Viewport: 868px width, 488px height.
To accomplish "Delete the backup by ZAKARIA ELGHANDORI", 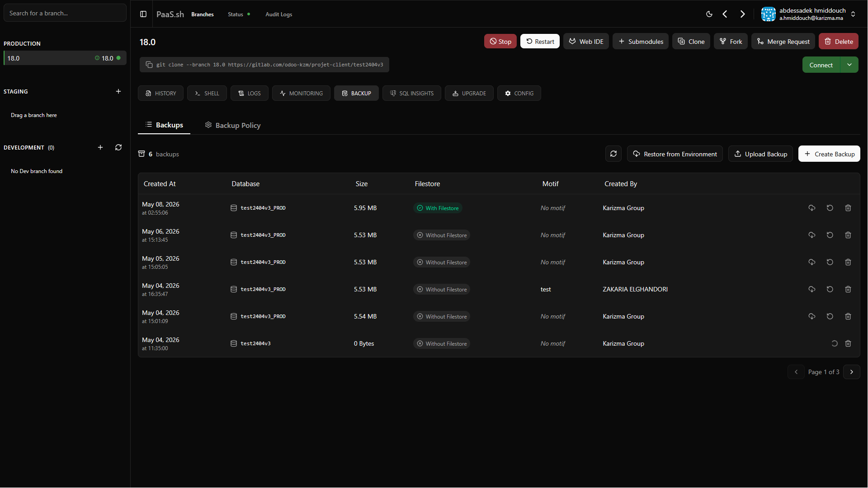I will pos(848,289).
